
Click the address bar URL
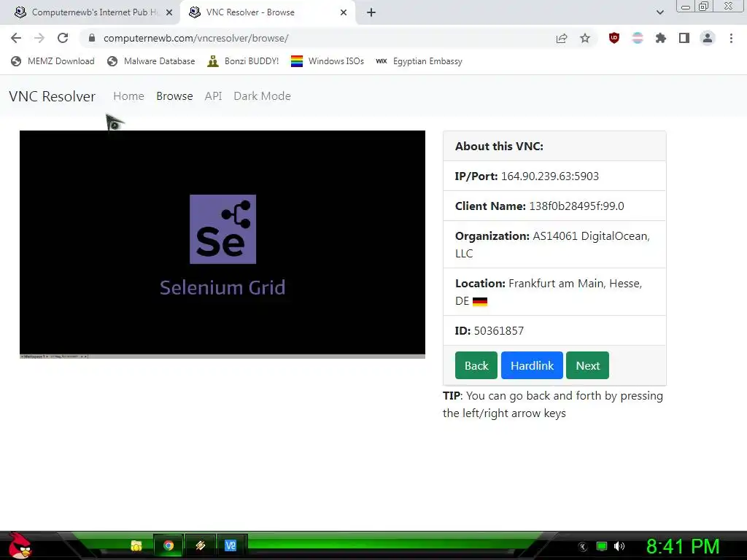(x=196, y=38)
